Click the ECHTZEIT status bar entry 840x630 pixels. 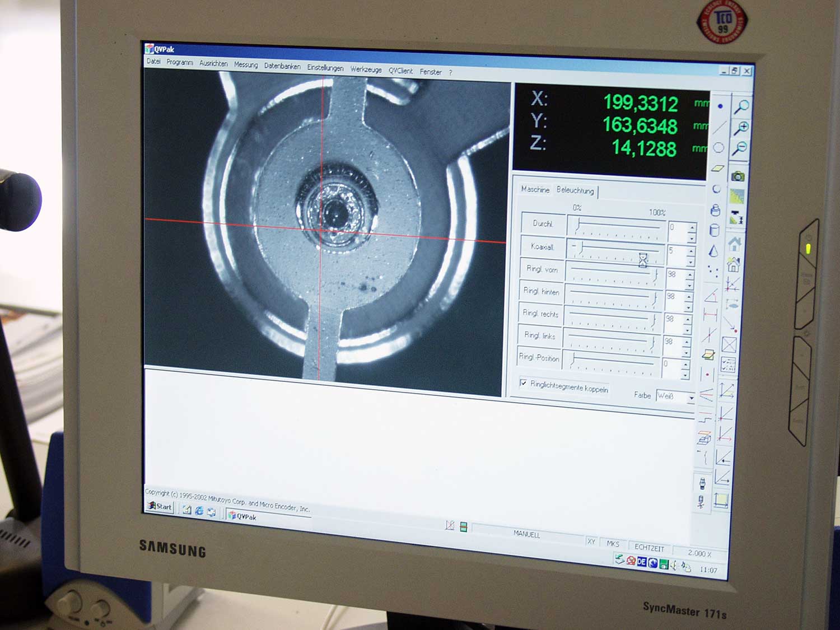click(x=649, y=548)
